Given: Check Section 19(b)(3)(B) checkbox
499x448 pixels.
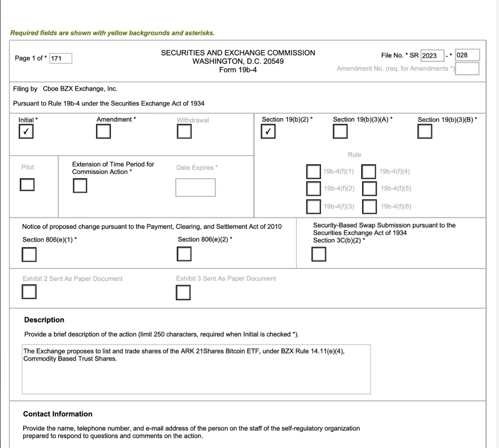Looking at the screenshot, I should [425, 132].
